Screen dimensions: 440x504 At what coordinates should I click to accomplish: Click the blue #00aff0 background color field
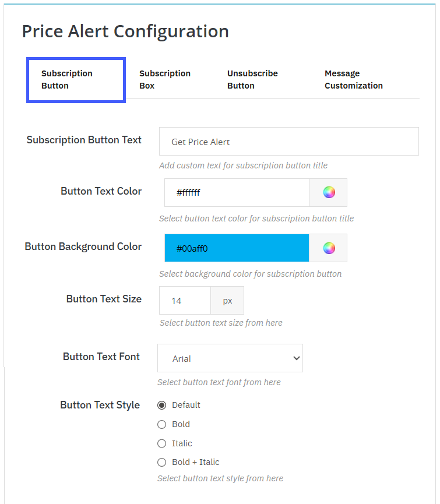236,248
